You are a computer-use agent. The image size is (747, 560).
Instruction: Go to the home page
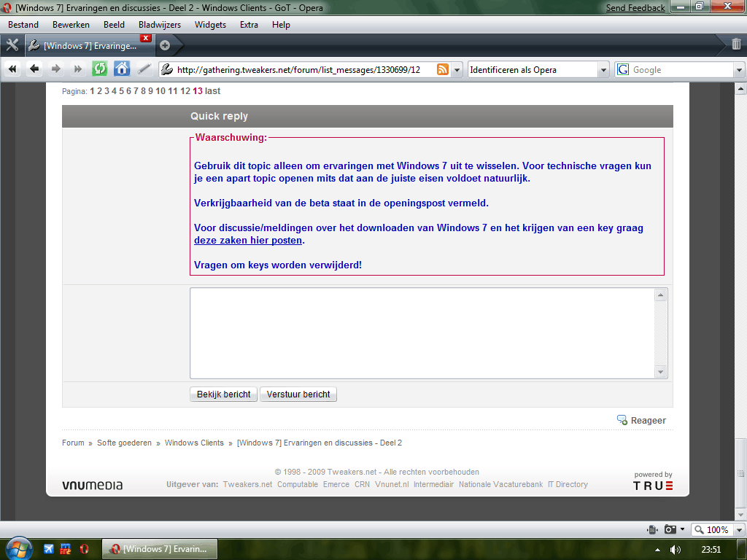pyautogui.click(x=122, y=69)
